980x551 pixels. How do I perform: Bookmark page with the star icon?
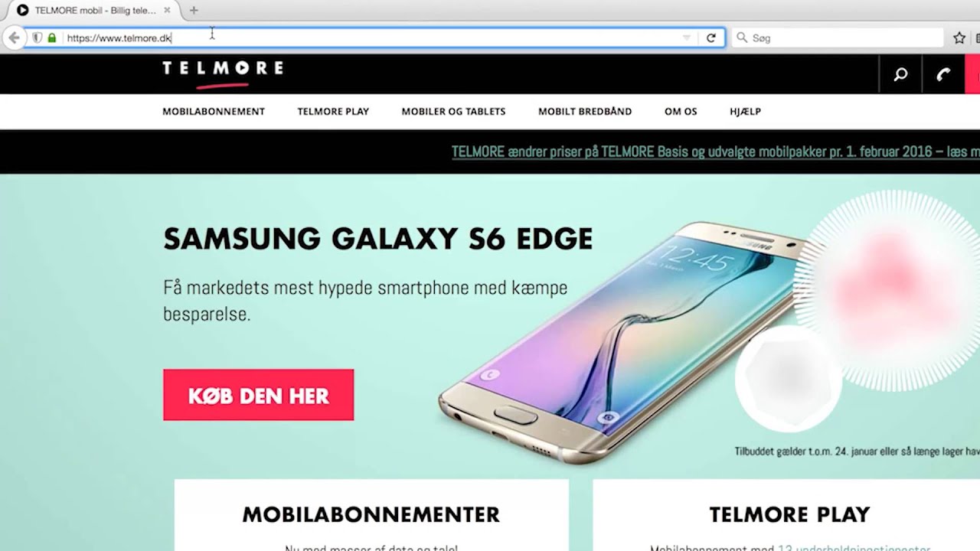coord(959,37)
